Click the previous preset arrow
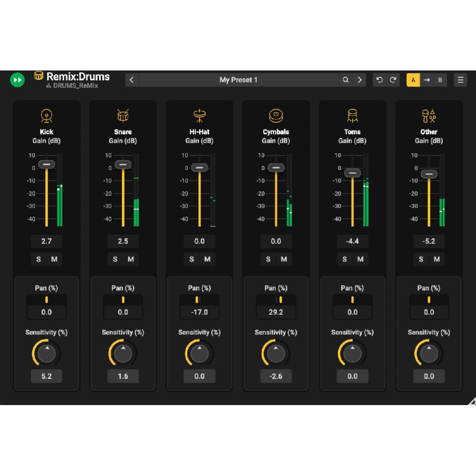This screenshot has width=476, height=476. pos(131,80)
